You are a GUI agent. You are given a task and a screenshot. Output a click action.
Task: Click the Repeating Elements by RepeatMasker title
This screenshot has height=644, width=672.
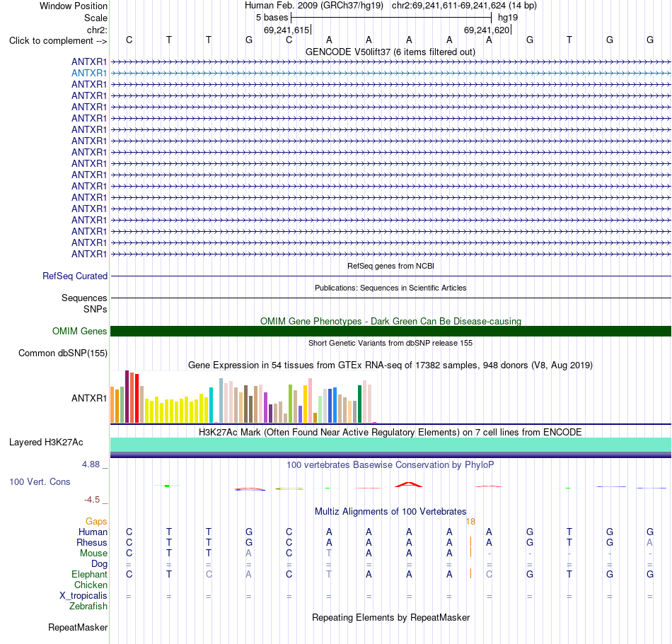(390, 617)
